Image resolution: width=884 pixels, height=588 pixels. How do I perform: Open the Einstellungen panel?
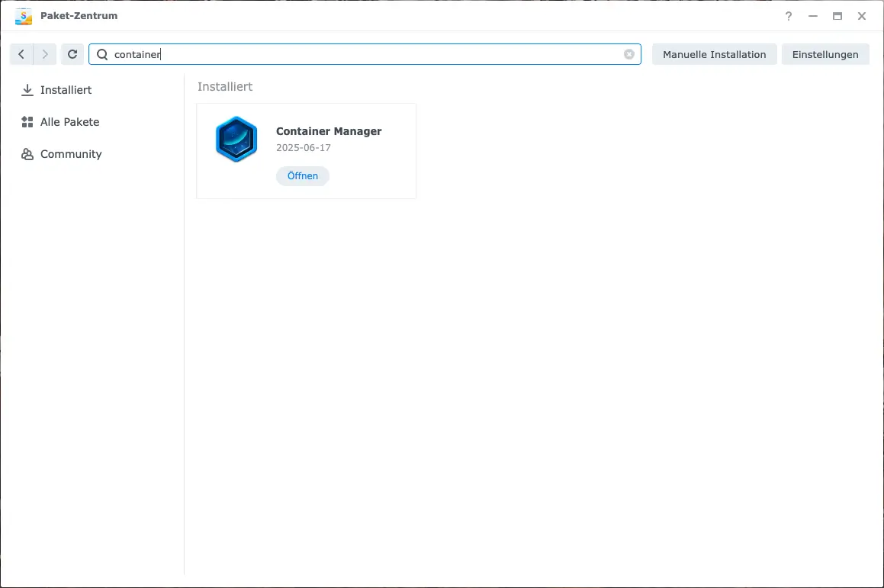tap(825, 54)
